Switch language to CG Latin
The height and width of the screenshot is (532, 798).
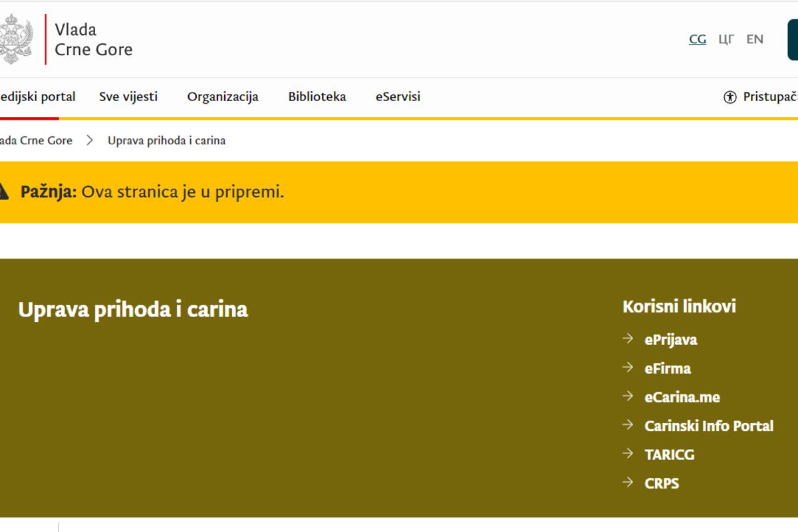pyautogui.click(x=698, y=39)
